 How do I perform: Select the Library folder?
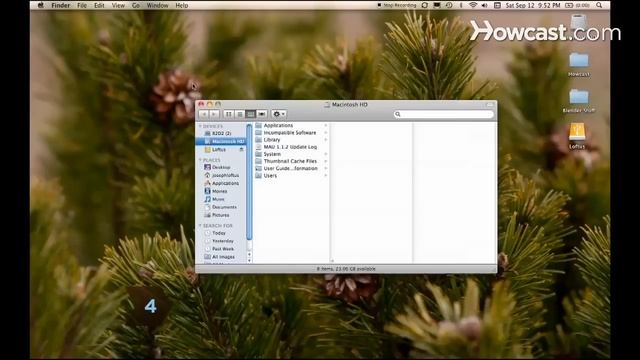pos(291,140)
